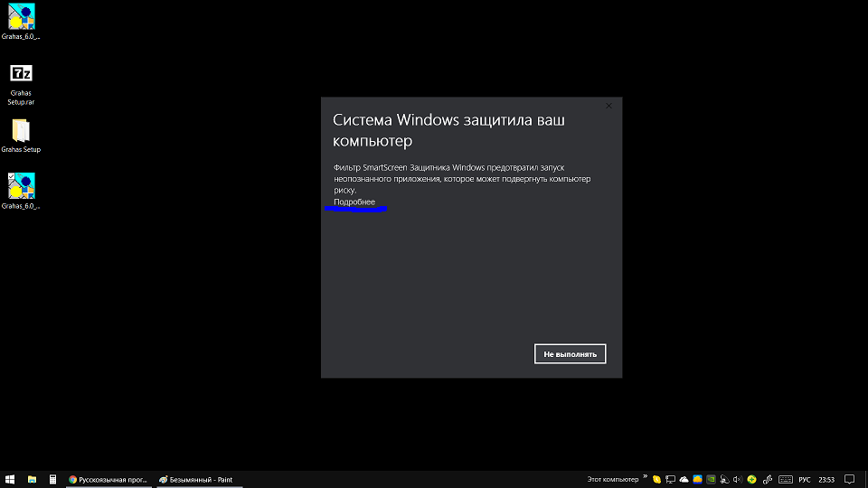Open the volume speaker tray icon
This screenshot has height=488, width=868.
[738, 480]
